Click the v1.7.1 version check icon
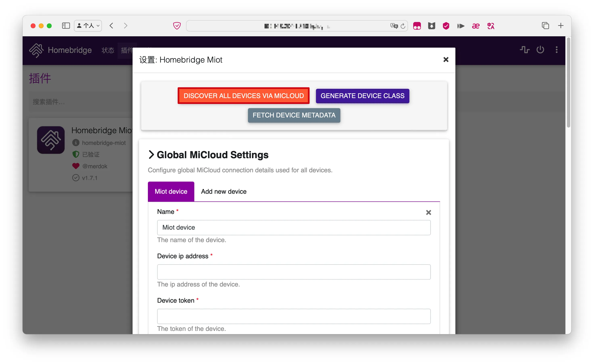594x364 pixels. click(x=76, y=178)
